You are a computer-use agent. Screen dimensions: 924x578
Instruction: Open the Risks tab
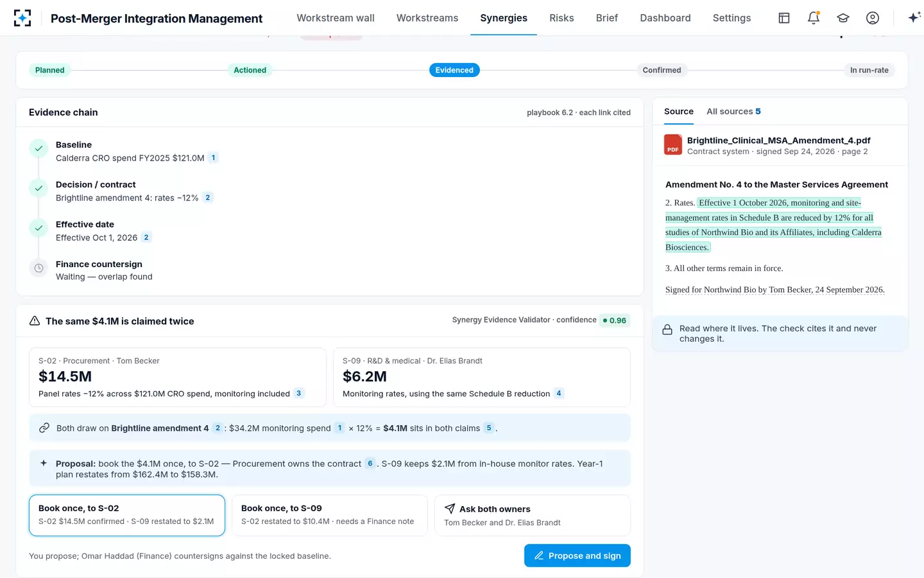(x=561, y=18)
